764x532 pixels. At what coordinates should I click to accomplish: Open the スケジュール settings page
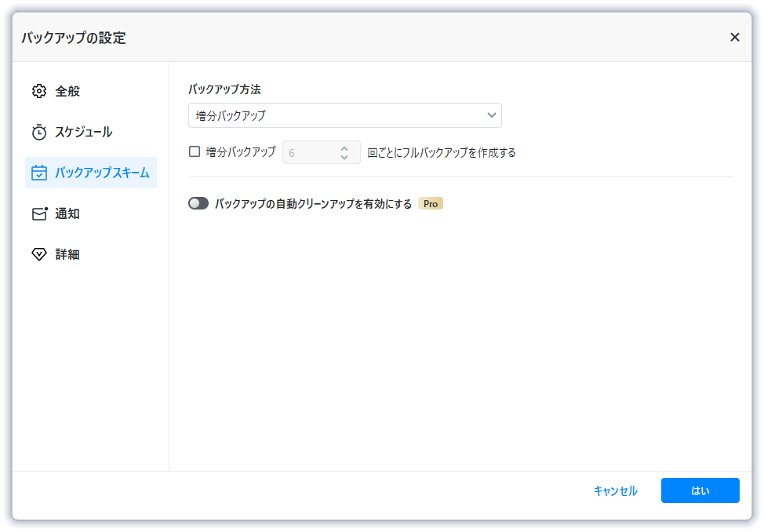coord(78,132)
